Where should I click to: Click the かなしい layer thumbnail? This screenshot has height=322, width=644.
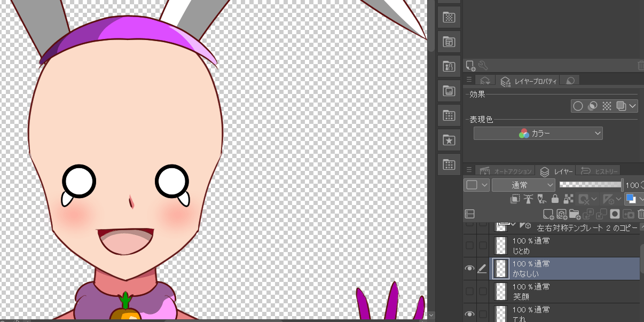point(501,269)
